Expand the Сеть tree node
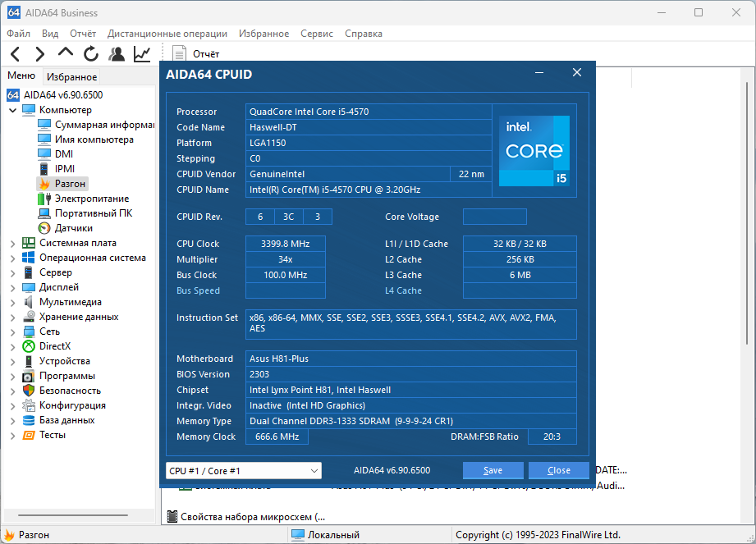The image size is (756, 544). pyautogui.click(x=13, y=332)
